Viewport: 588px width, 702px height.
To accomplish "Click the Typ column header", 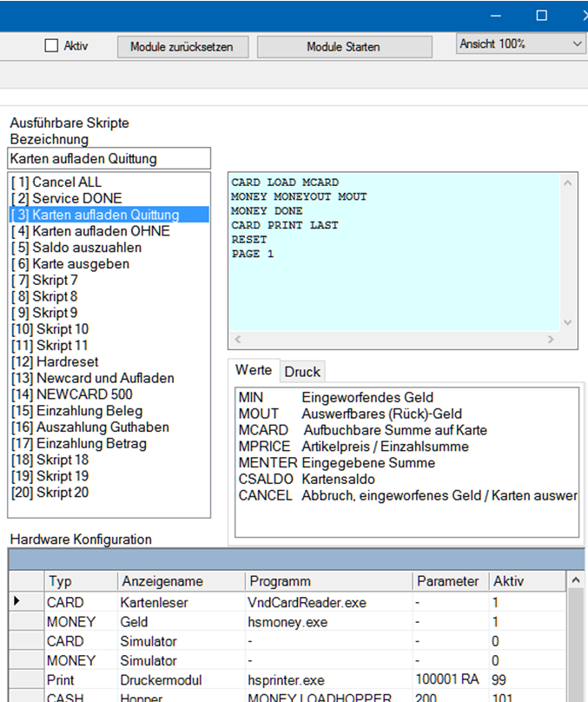I will pos(81,581).
